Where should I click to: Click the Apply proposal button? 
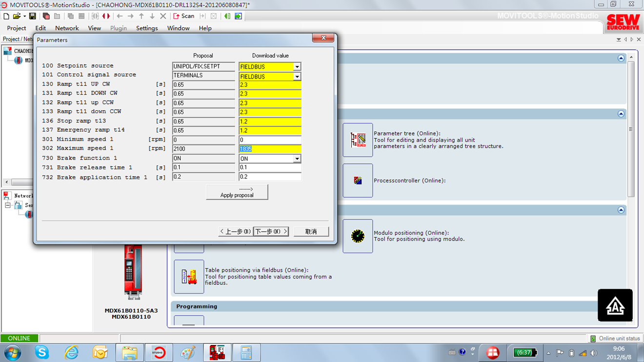(237, 192)
